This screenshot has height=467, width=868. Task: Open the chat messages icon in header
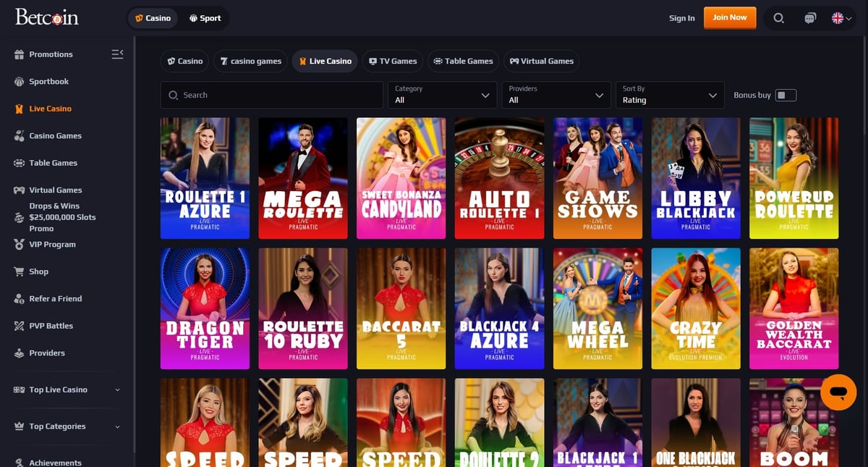pyautogui.click(x=810, y=18)
